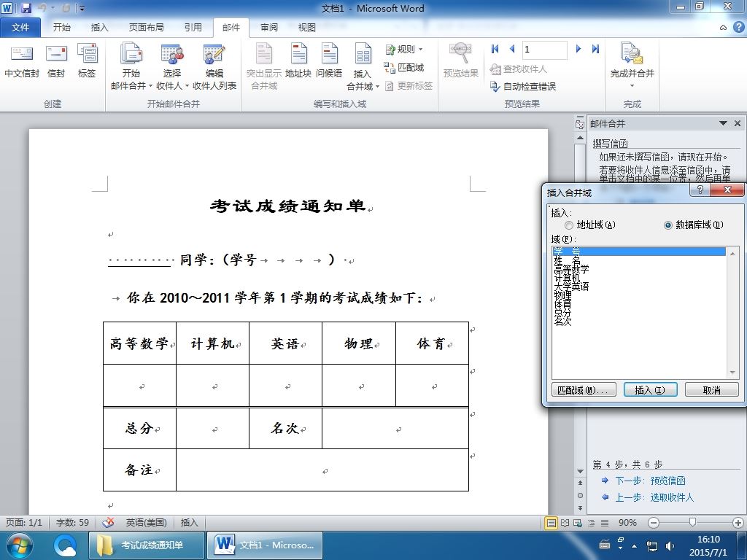Screen dimensions: 747x560
Task: Select Print Layout view icon
Action: click(551, 523)
